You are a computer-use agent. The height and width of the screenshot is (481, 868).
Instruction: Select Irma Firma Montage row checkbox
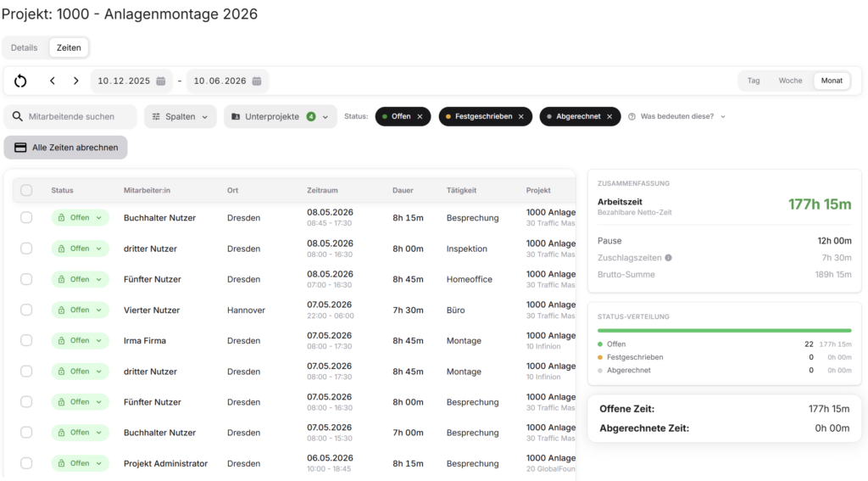[26, 341]
